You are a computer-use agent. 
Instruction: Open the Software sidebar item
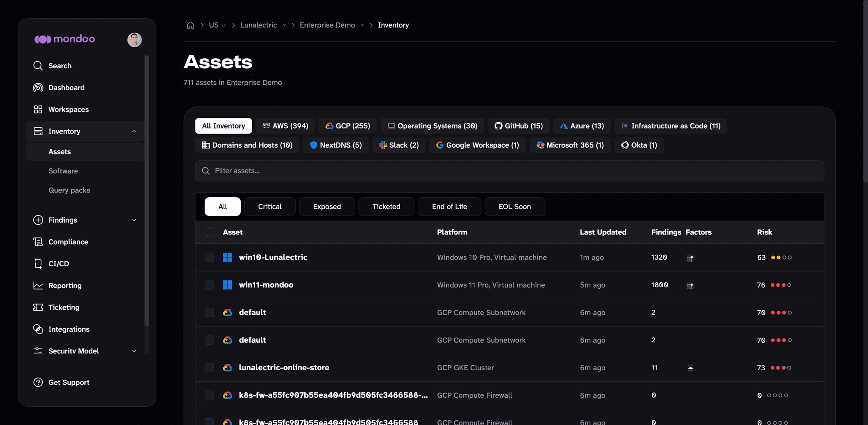coord(63,171)
